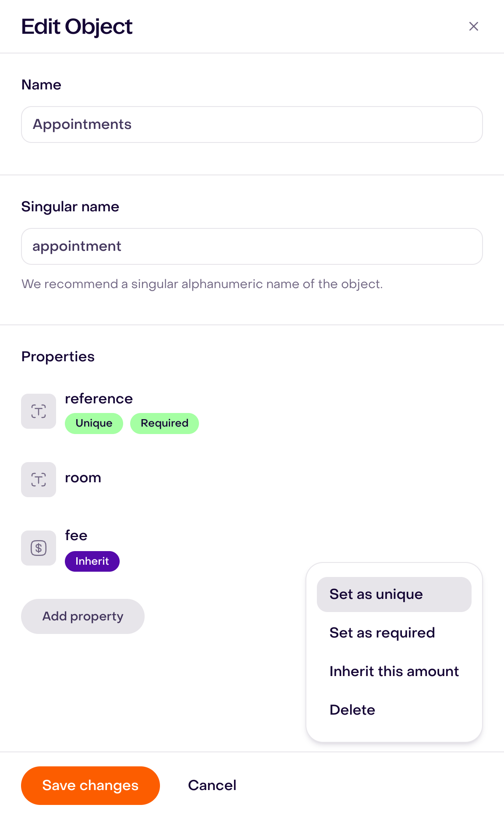Click the Save changes button
Viewport: 504px width, 833px height.
90,786
